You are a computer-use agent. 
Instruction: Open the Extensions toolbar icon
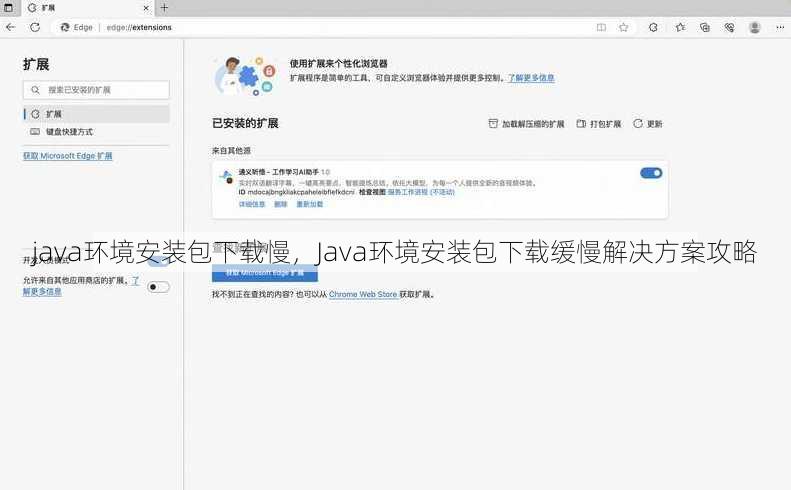[x=653, y=27]
